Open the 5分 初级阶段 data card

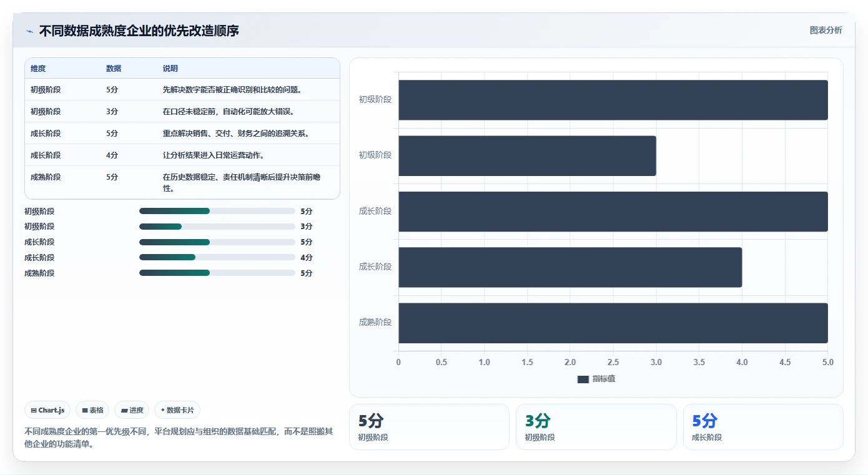(429, 427)
